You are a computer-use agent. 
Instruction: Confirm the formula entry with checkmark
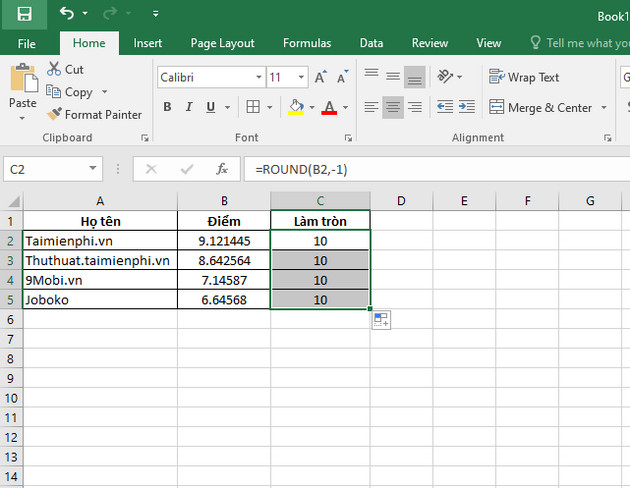click(186, 169)
